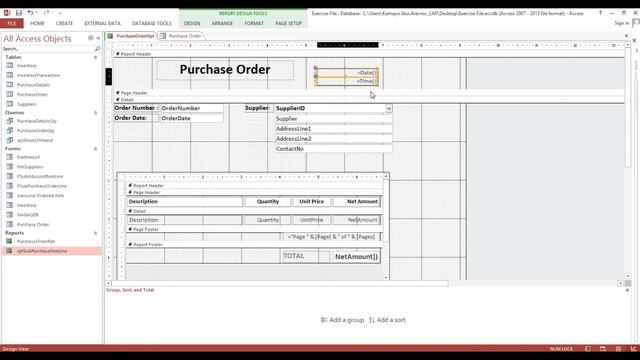Viewport: 640px width, 360px height.
Task: Switch to the DATABASE TOOLS ribbon tab
Action: [x=152, y=23]
